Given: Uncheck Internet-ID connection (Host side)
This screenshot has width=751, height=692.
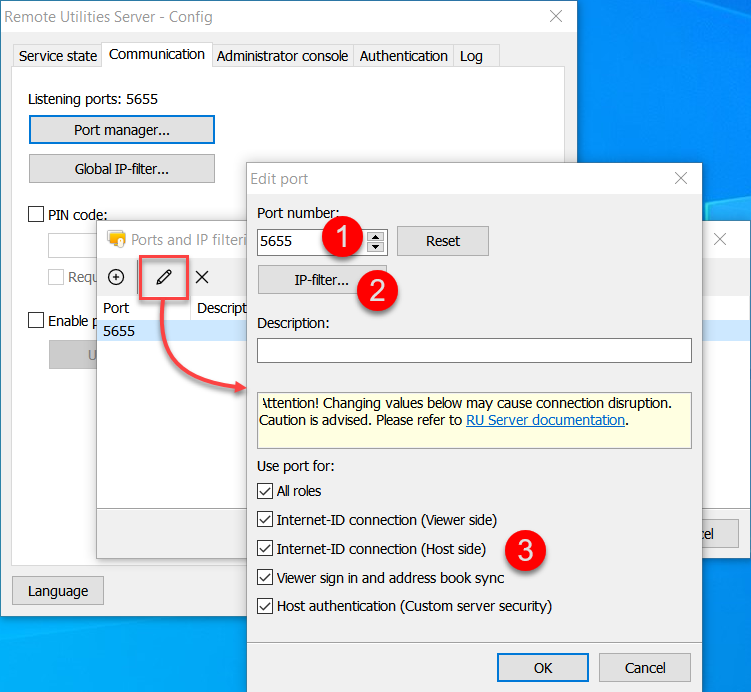Looking at the screenshot, I should coord(265,548).
